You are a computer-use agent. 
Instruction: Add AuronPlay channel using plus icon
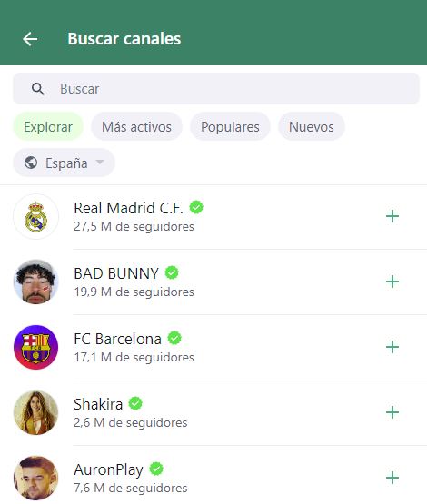point(392,478)
